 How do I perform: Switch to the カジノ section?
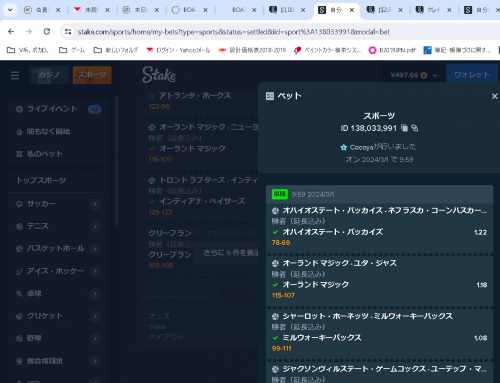(x=49, y=75)
